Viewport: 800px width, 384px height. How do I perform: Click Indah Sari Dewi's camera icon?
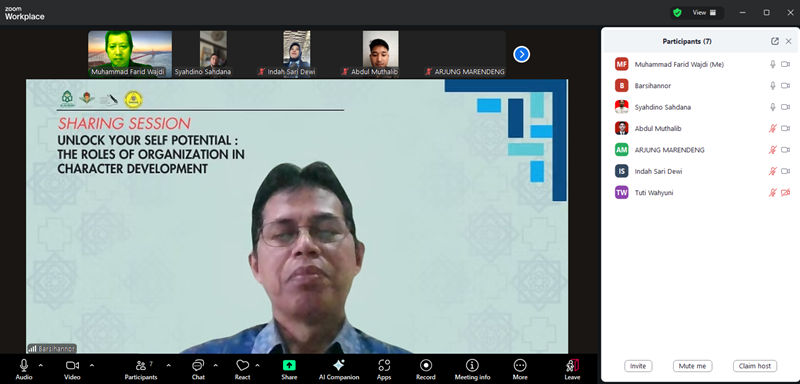click(786, 171)
